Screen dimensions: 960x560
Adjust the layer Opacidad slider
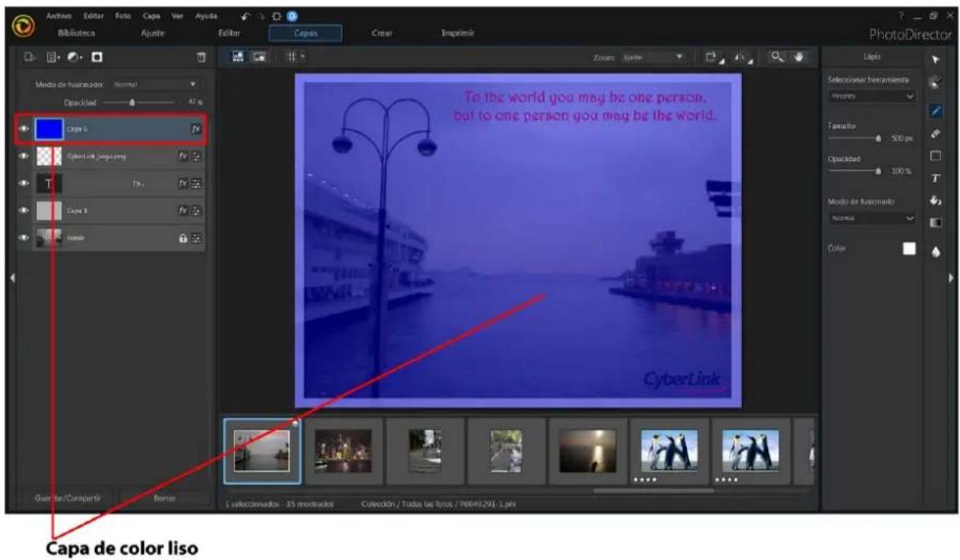click(138, 102)
